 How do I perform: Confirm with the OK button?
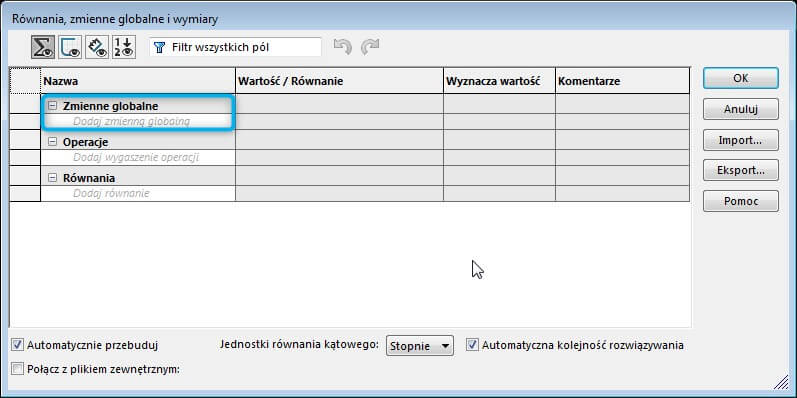pyautogui.click(x=741, y=78)
